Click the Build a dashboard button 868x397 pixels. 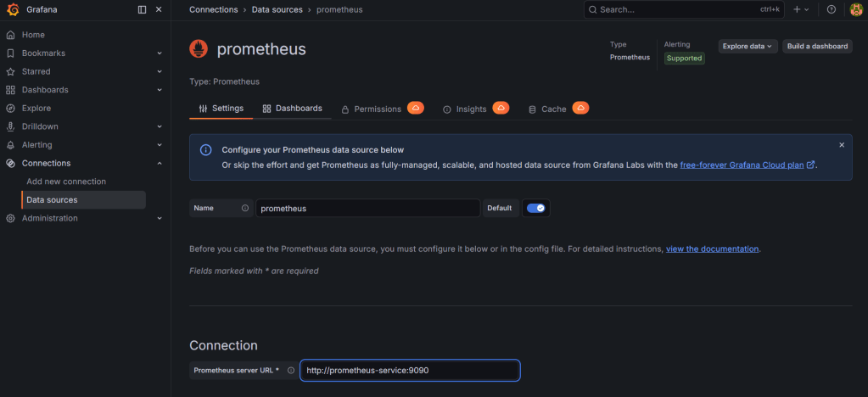(x=817, y=47)
